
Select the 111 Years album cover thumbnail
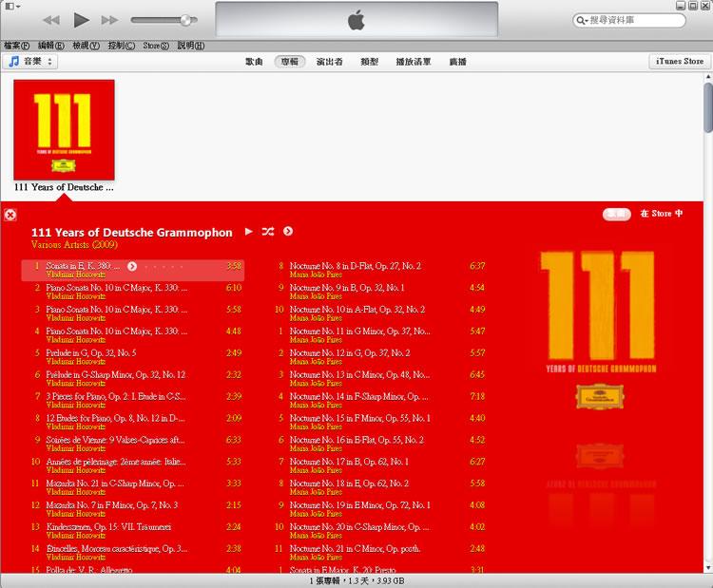(x=64, y=130)
